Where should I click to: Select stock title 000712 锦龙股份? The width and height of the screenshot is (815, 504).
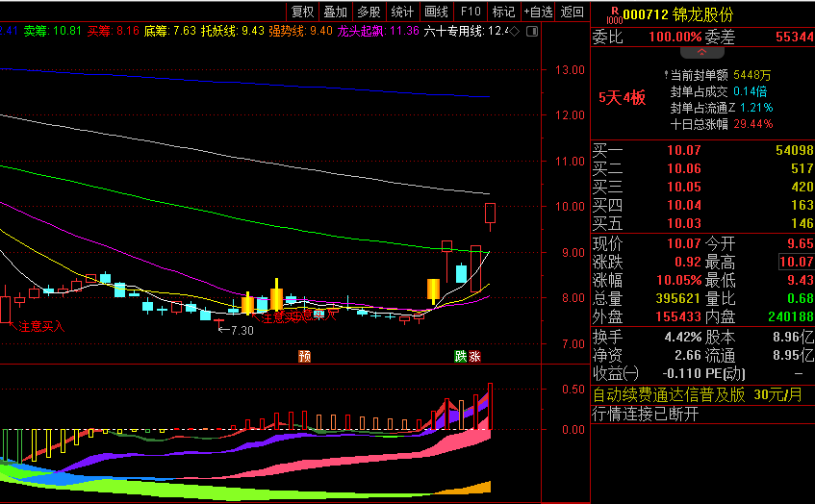(x=677, y=14)
